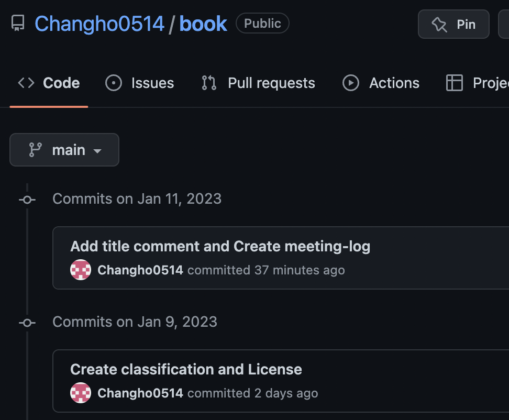This screenshot has width=509, height=420.
Task: Open the book repository link
Action: click(203, 24)
